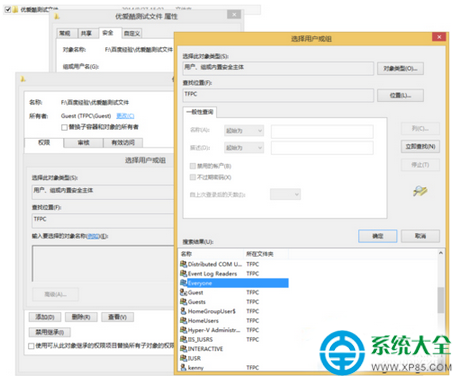Expand the days since last logon dropdown
Viewport: 454px width, 378px height.
pos(285,194)
